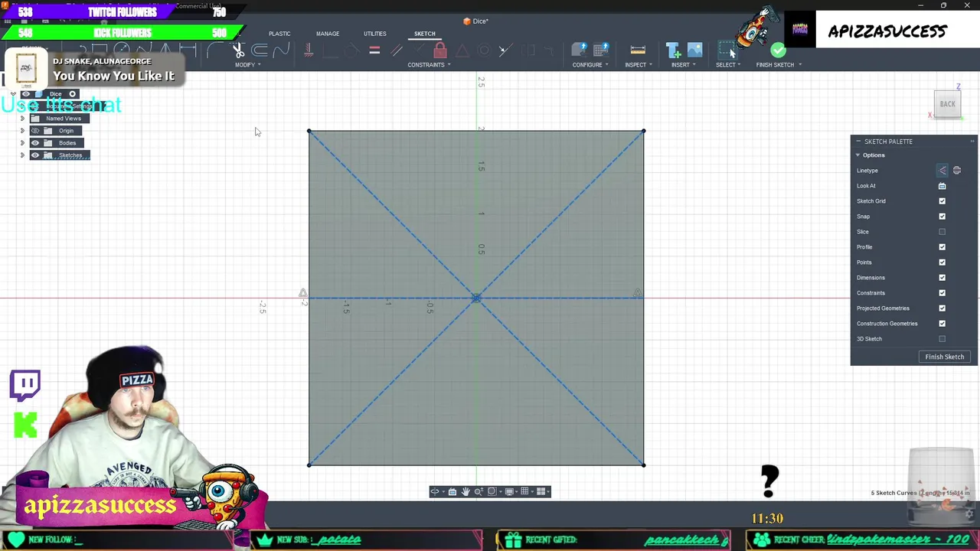Open the Display Settings monitor icon
980x551 pixels.
click(x=509, y=491)
